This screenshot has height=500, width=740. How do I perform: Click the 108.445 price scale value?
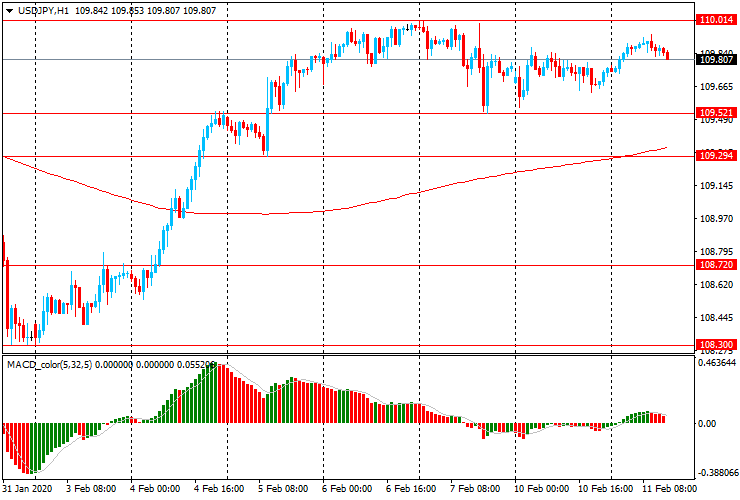point(716,318)
